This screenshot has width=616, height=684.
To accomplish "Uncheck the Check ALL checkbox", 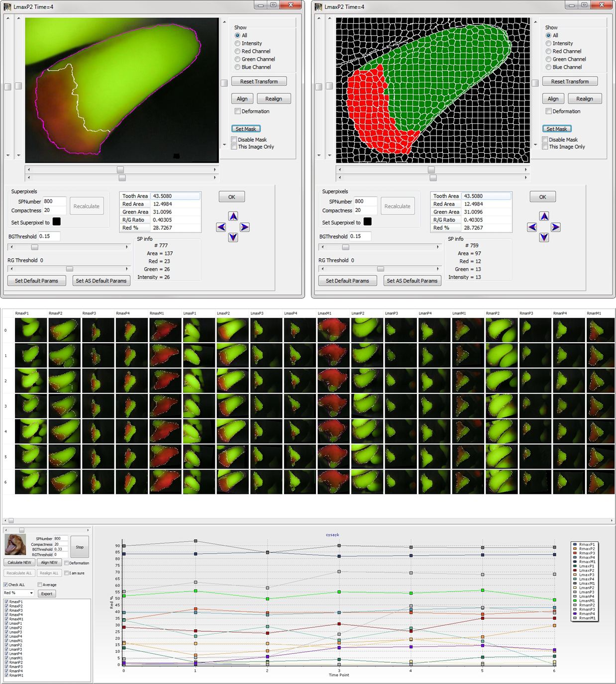I will [5, 585].
